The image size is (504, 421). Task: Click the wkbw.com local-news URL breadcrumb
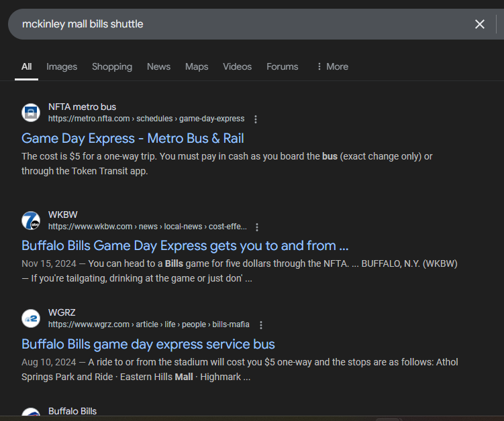[148, 227]
